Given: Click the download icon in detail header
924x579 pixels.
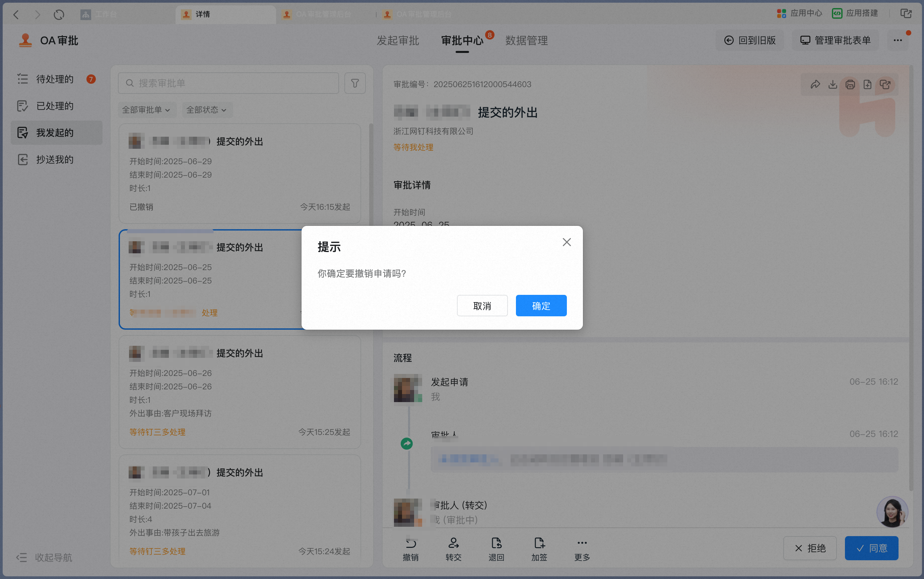Looking at the screenshot, I should click(x=833, y=84).
